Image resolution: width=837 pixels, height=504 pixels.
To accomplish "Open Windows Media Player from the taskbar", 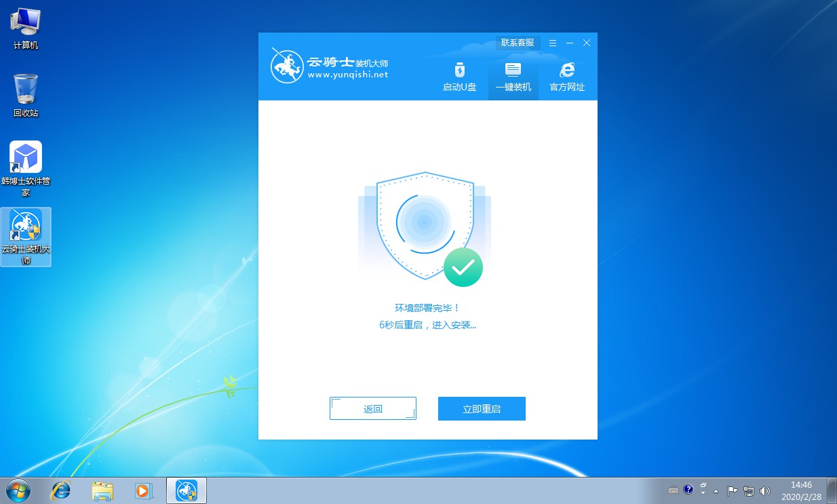I will click(142, 490).
